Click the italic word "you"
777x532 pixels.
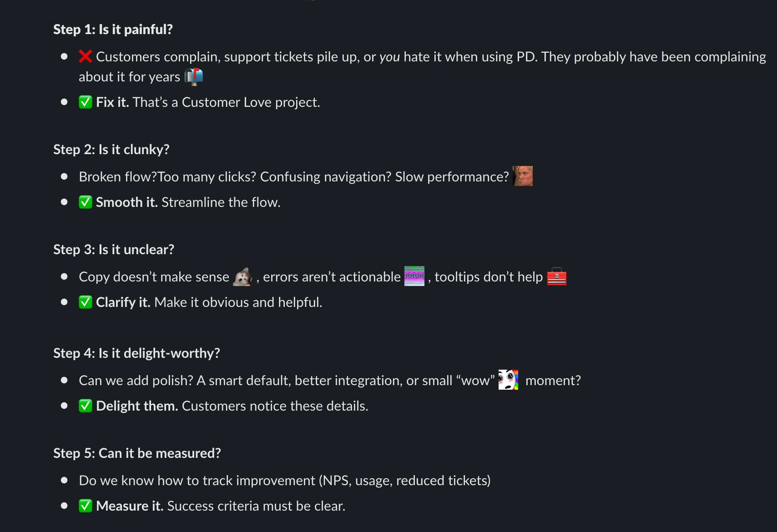pos(389,57)
